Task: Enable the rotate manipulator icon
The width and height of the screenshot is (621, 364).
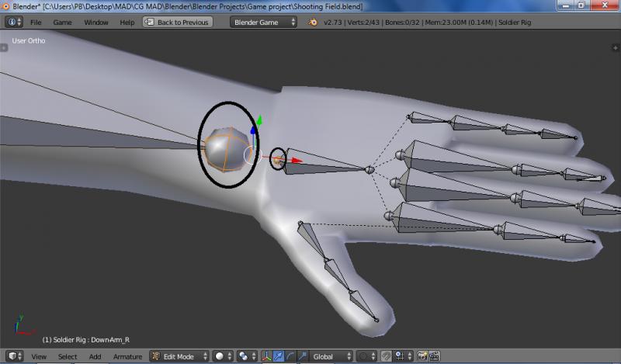Action: (x=290, y=356)
